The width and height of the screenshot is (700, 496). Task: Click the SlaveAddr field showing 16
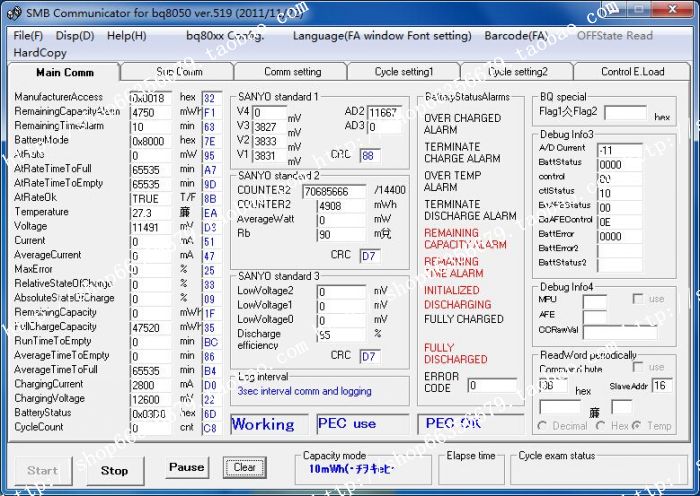click(x=662, y=385)
